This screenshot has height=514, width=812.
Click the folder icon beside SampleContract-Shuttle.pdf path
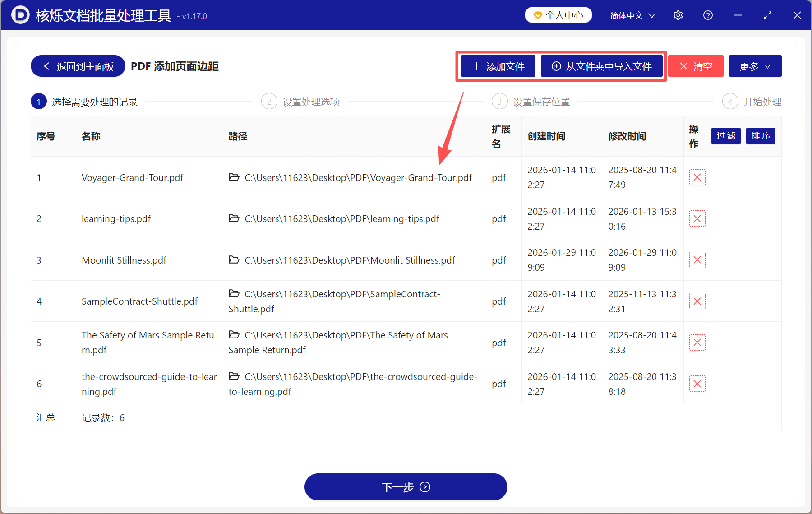pyautogui.click(x=234, y=293)
